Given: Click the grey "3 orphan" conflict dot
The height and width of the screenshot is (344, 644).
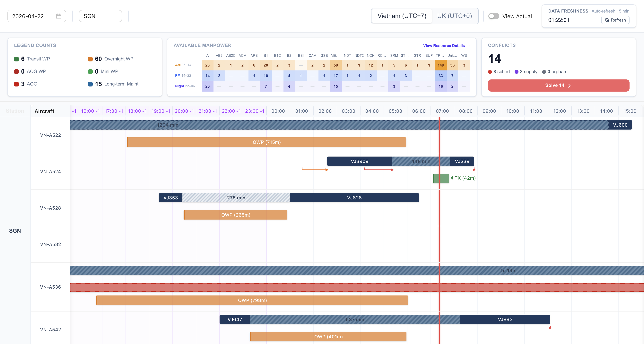Looking at the screenshot, I should pyautogui.click(x=544, y=72).
